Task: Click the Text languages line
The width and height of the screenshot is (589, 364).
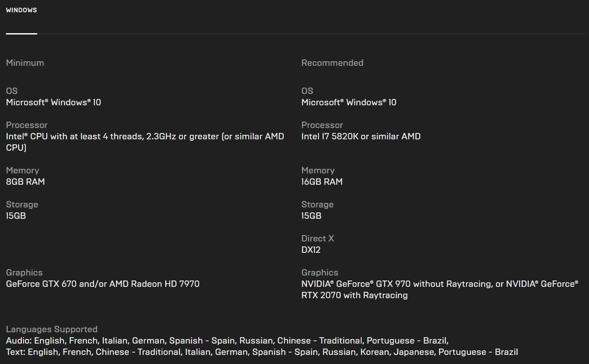Action: pyautogui.click(x=262, y=352)
